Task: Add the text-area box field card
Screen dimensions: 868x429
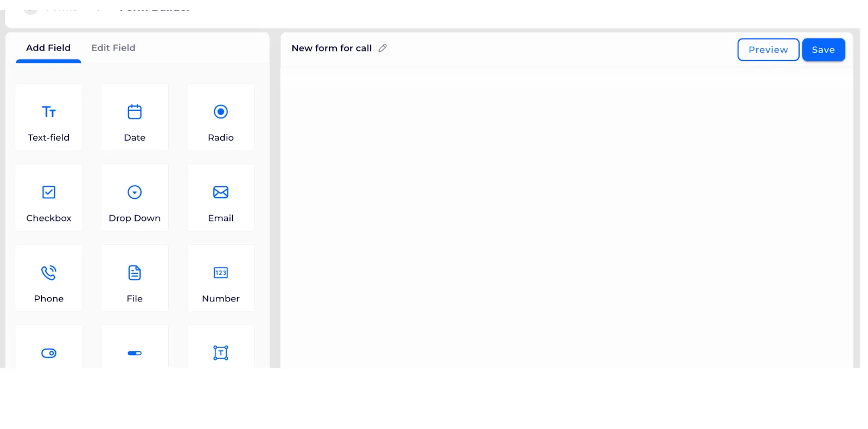Action: (x=221, y=347)
